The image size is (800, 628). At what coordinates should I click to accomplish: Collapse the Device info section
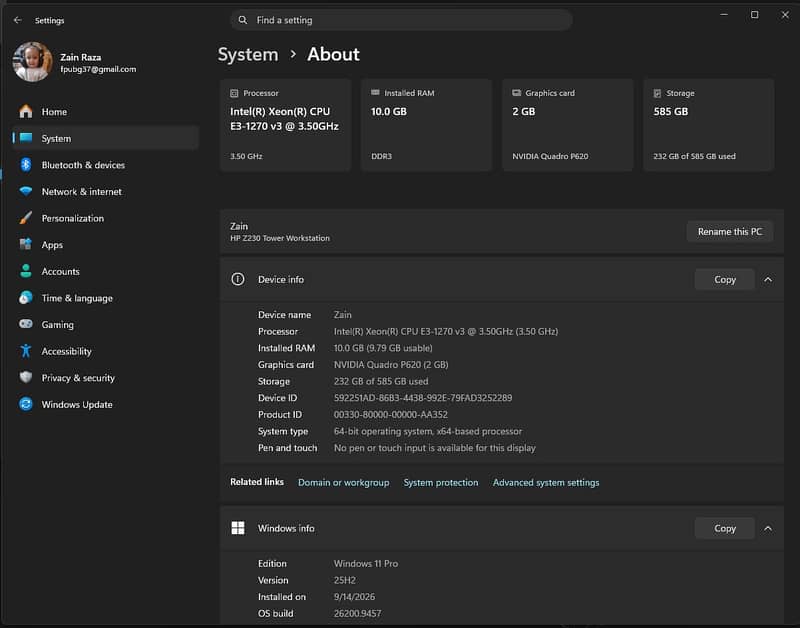click(x=768, y=280)
